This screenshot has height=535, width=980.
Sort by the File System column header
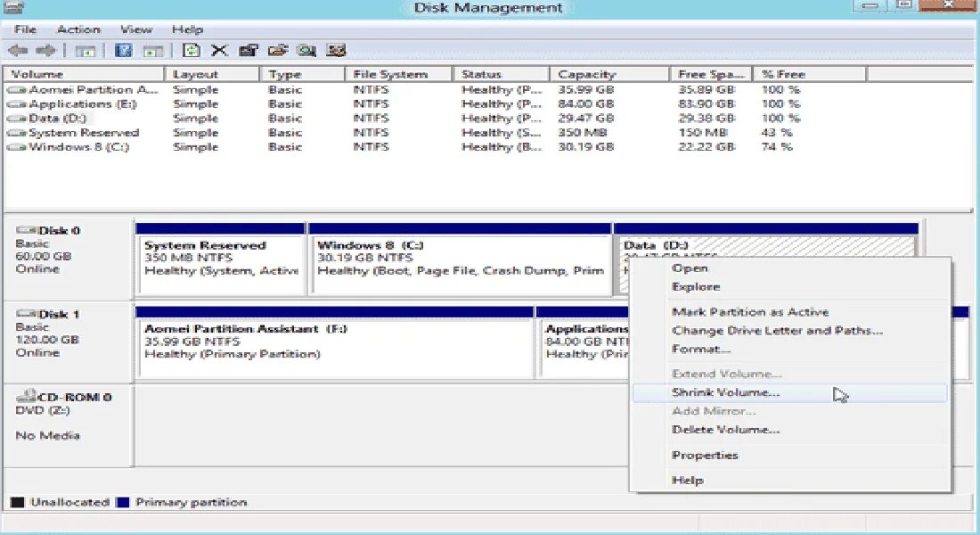[398, 74]
